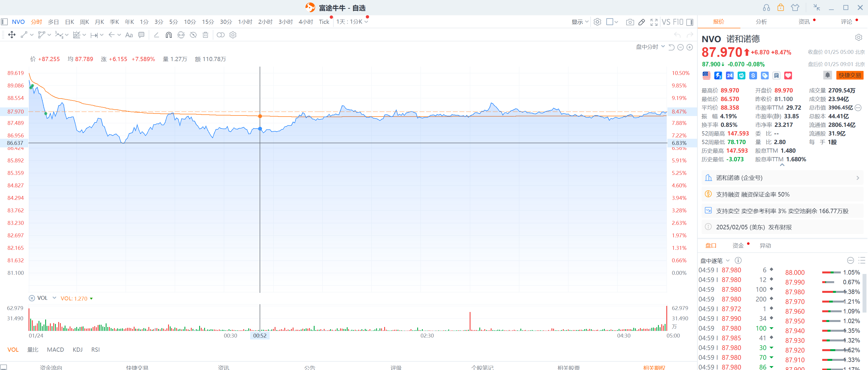868x370 pixels.
Task: Hide all drawings with crossed-eye icon
Action: [x=193, y=35]
